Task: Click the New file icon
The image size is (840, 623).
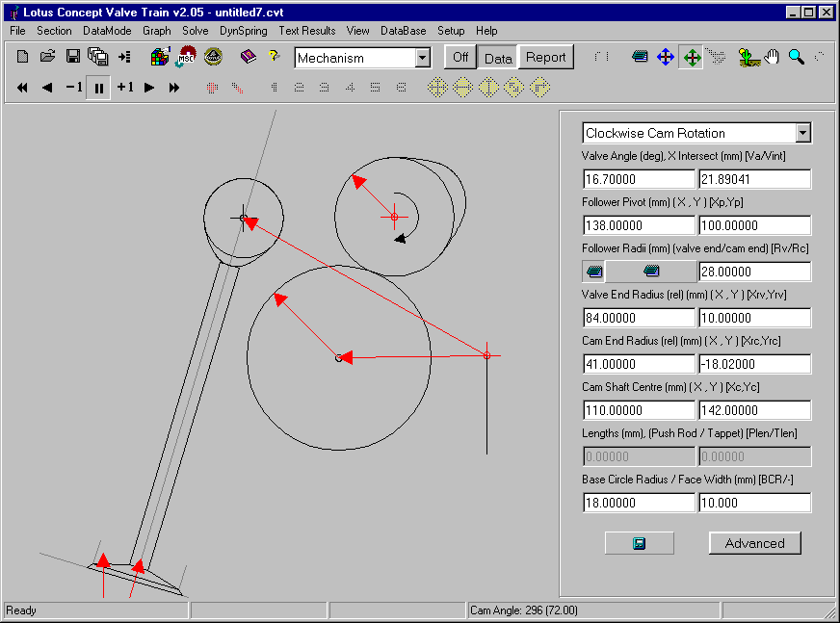Action: (22, 56)
